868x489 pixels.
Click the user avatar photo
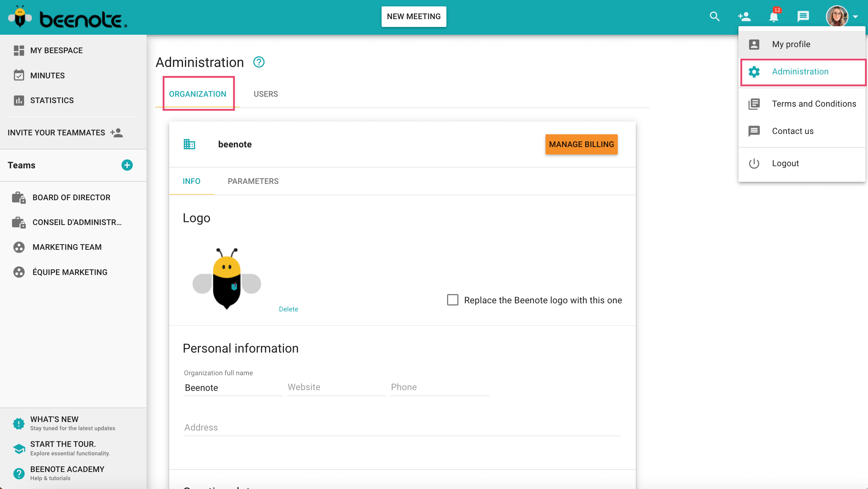(x=837, y=16)
